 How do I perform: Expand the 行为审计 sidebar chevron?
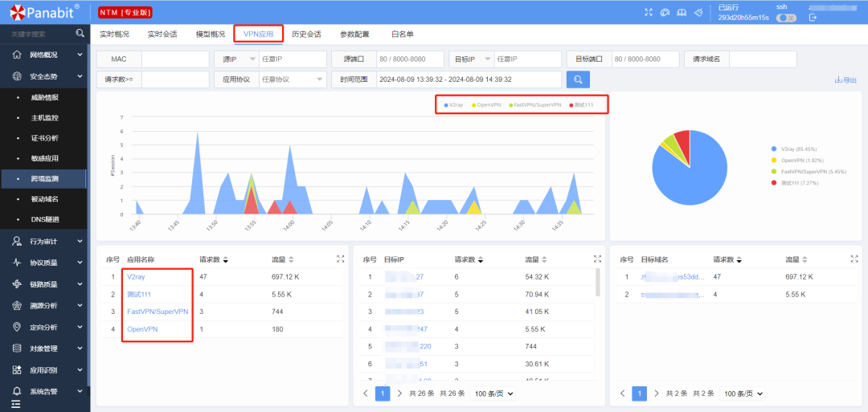pos(80,241)
